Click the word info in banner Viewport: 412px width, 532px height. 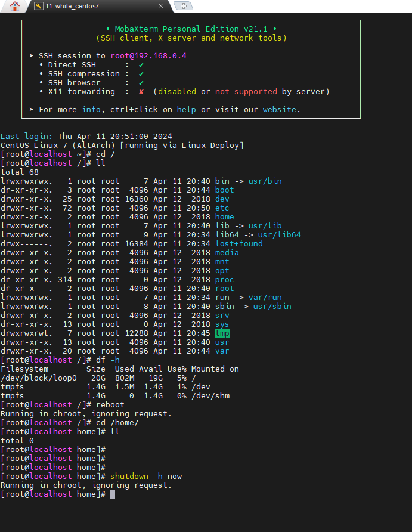(x=92, y=110)
